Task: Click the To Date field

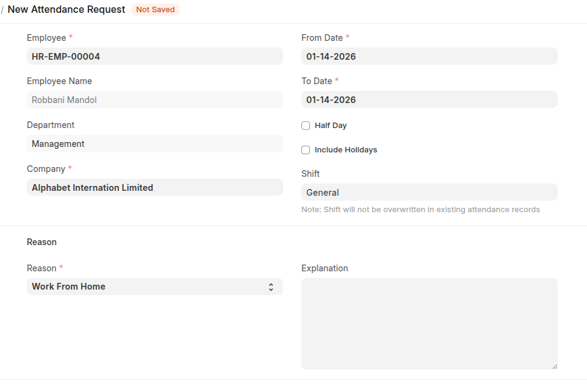Action: 429,100
